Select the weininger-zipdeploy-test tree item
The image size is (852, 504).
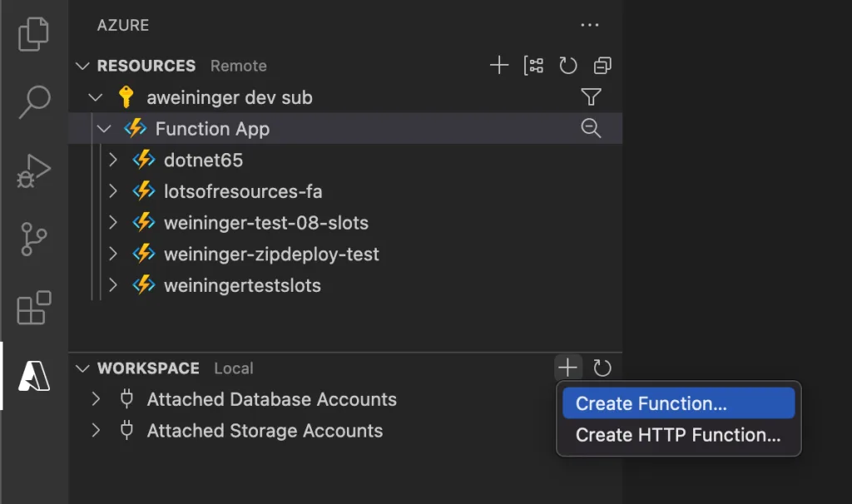271,254
